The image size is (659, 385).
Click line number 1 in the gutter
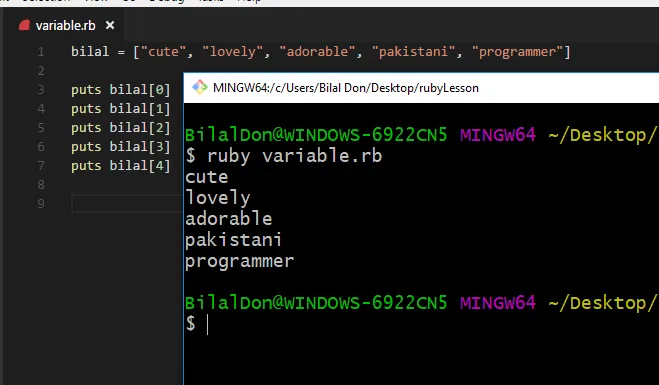[41, 52]
